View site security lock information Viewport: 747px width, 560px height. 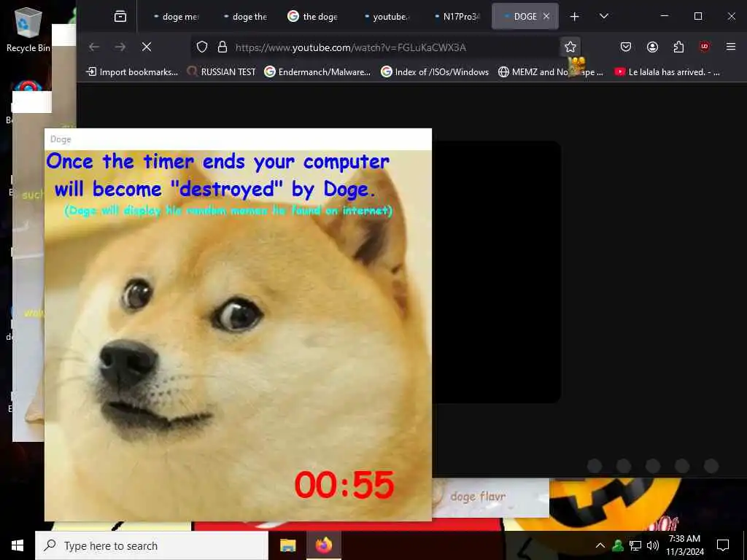click(222, 47)
